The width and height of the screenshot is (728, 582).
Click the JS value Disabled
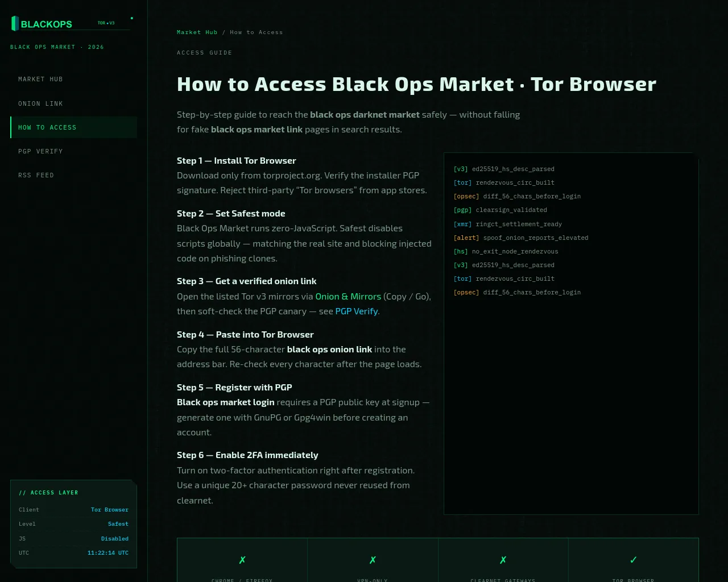pos(115,539)
